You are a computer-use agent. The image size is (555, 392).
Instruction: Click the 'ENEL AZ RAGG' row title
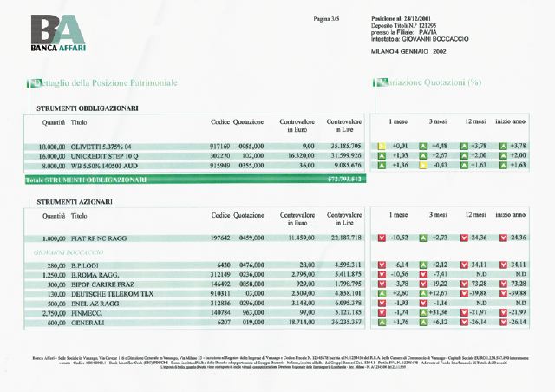pos(95,304)
